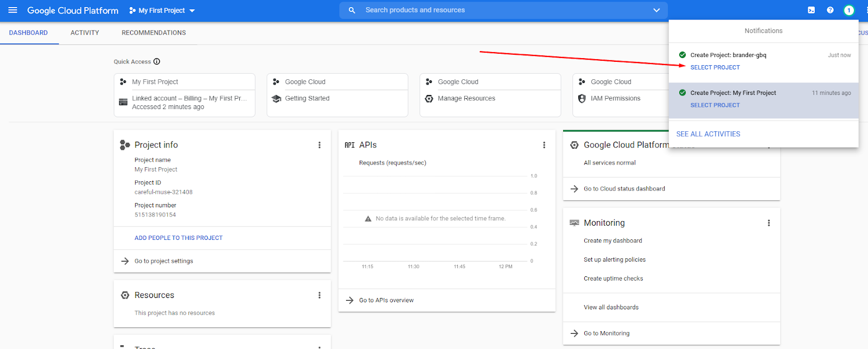Expand the search bar dropdown arrow
This screenshot has height=349, width=868.
pos(656,10)
